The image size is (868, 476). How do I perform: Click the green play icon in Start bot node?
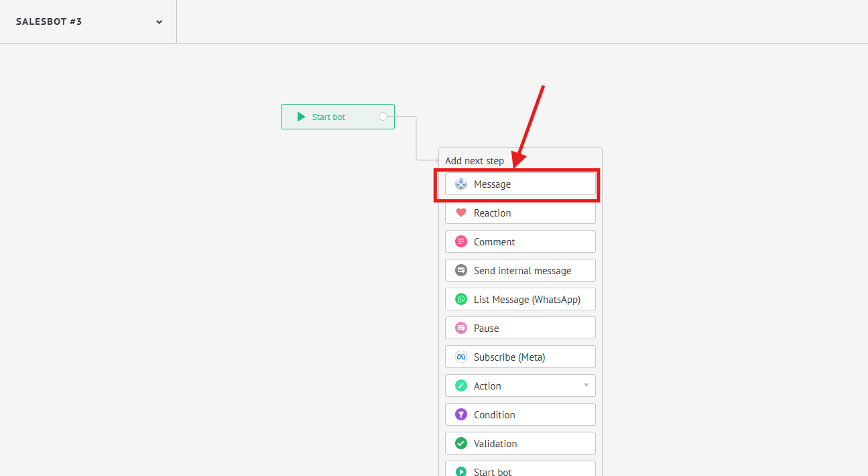[301, 117]
